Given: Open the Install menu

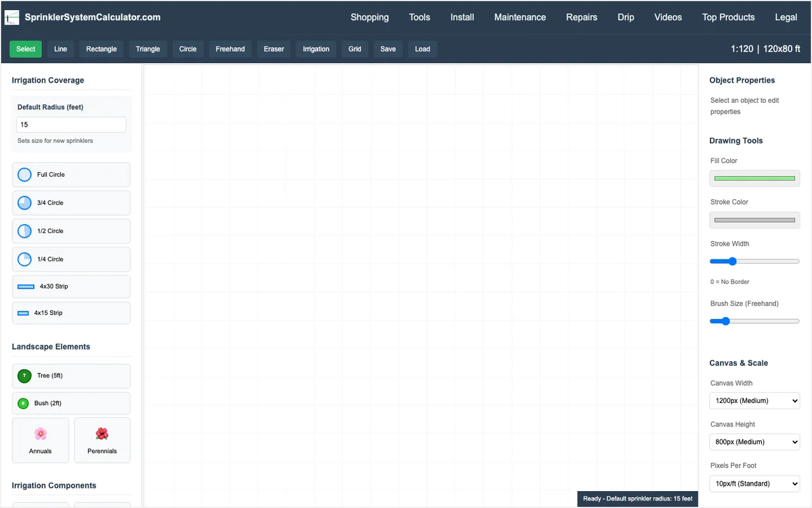Looking at the screenshot, I should (462, 18).
